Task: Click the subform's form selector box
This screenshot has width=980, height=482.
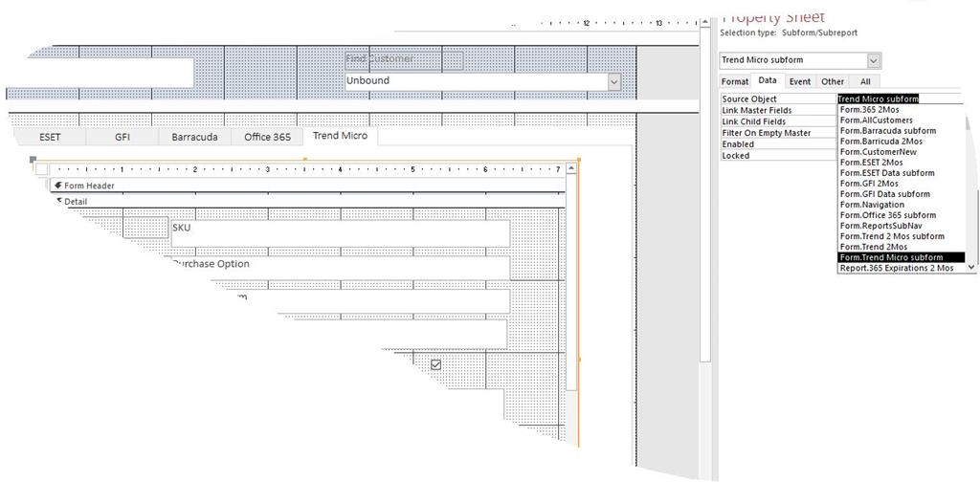Action: (x=41, y=169)
